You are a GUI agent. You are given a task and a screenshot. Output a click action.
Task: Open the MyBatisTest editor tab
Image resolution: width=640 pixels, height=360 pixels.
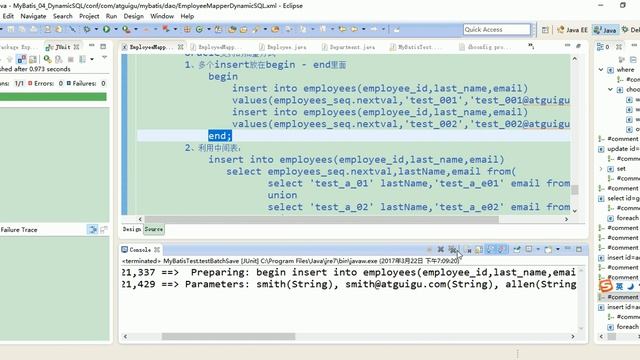(416, 47)
